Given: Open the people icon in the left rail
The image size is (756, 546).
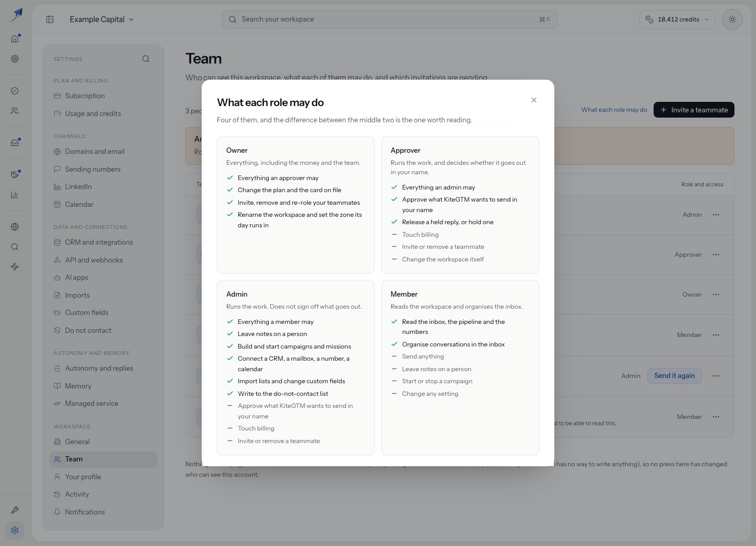Looking at the screenshot, I should [15, 111].
